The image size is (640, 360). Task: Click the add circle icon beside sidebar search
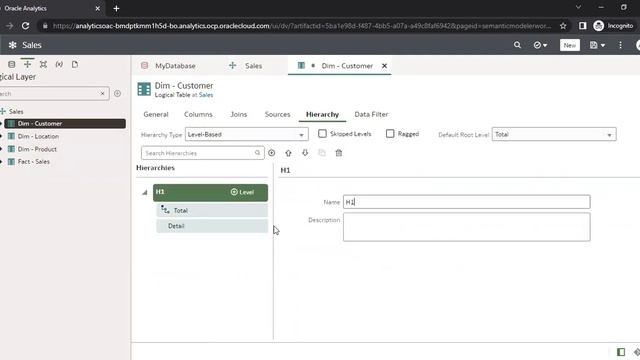(118, 93)
